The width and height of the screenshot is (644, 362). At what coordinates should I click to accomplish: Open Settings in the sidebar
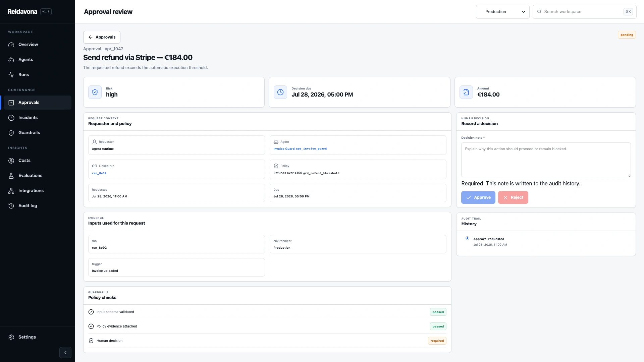click(x=38, y=337)
